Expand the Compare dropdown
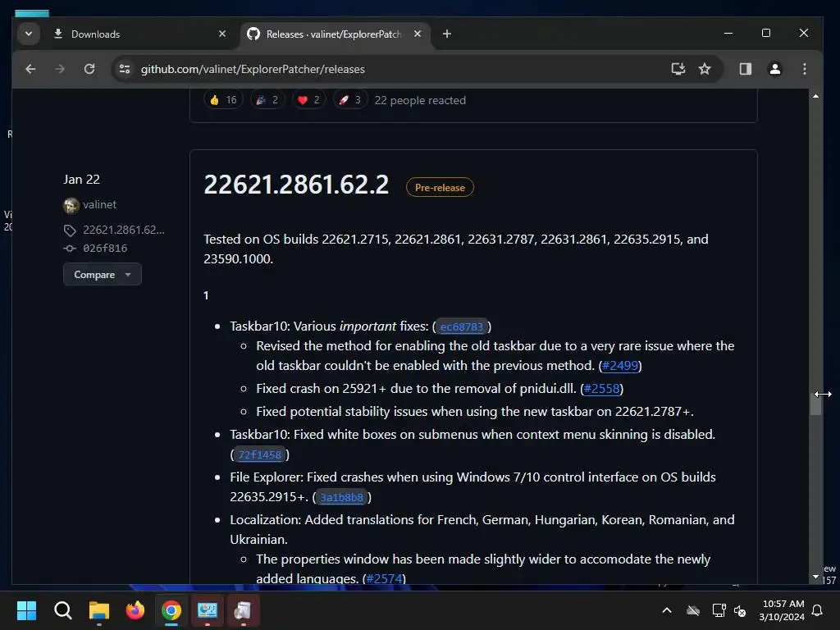 tap(103, 274)
